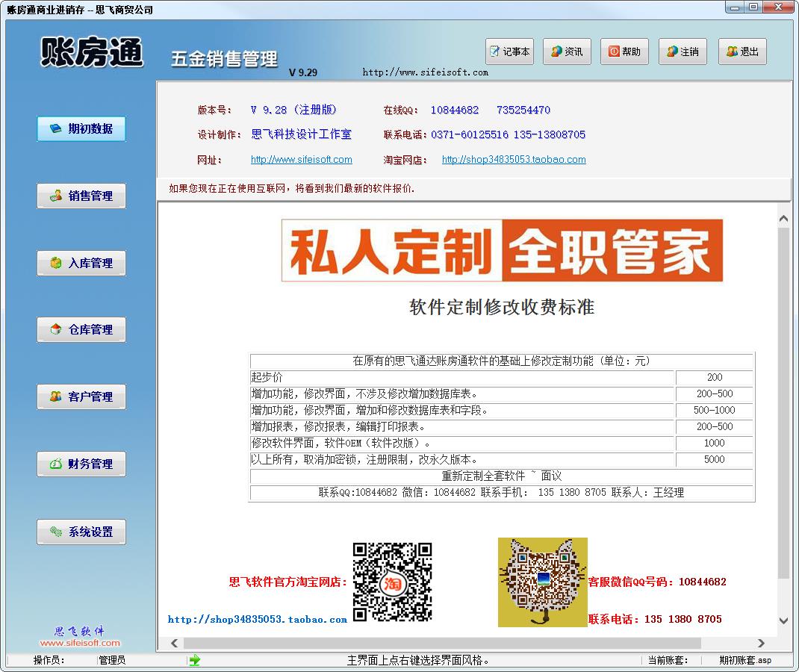
Task: Click the blue taobao URL beside the QR code
Action: pos(258,620)
